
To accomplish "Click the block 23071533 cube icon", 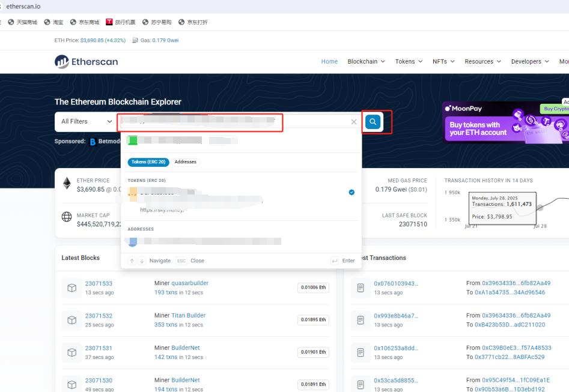I will coord(72,288).
